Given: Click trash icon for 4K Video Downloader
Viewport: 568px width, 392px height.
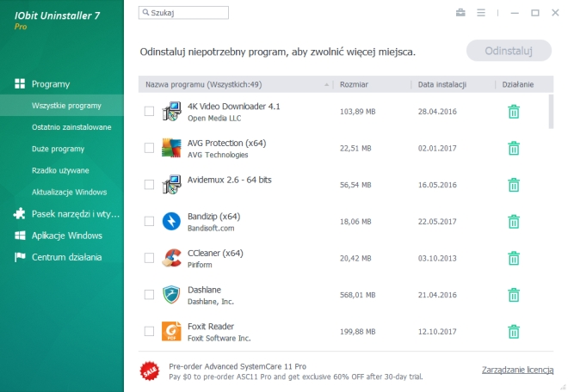Looking at the screenshot, I should (x=513, y=112).
